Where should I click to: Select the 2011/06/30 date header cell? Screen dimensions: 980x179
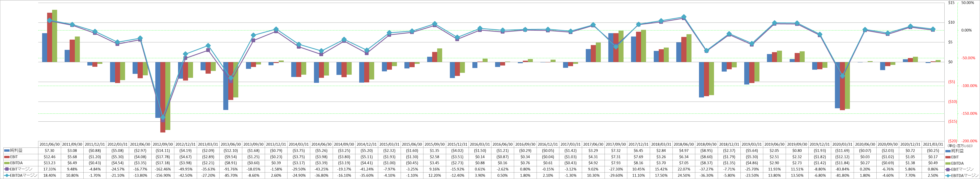[x=49, y=145]
